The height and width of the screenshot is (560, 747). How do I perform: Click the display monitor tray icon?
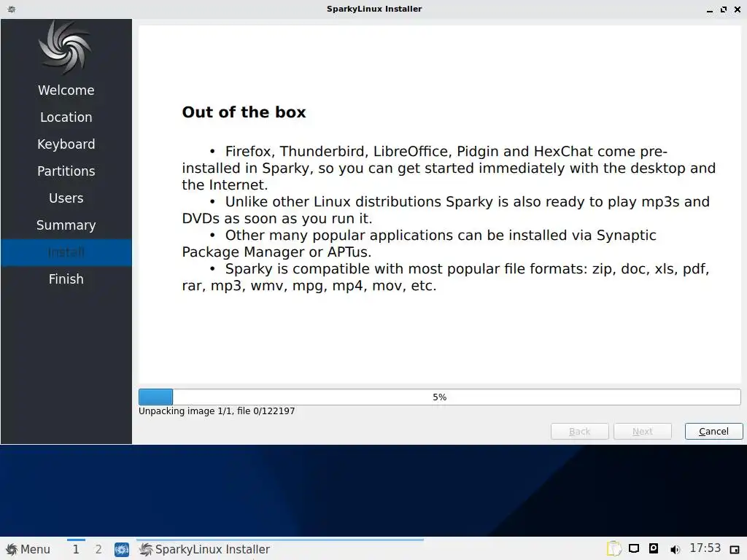[634, 548]
